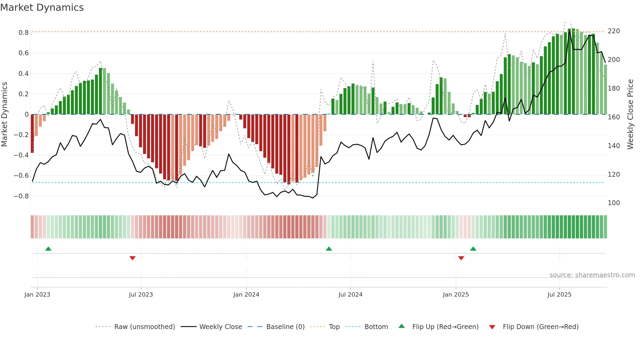The image size is (644, 362).
Task: Click the Jan 2025 axis label
Action: 456,294
